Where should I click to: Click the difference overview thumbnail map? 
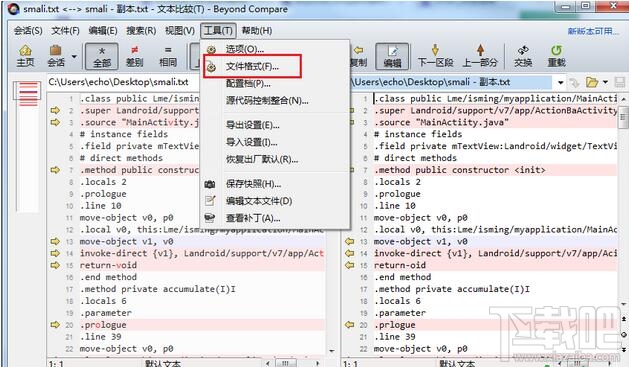pos(28,146)
